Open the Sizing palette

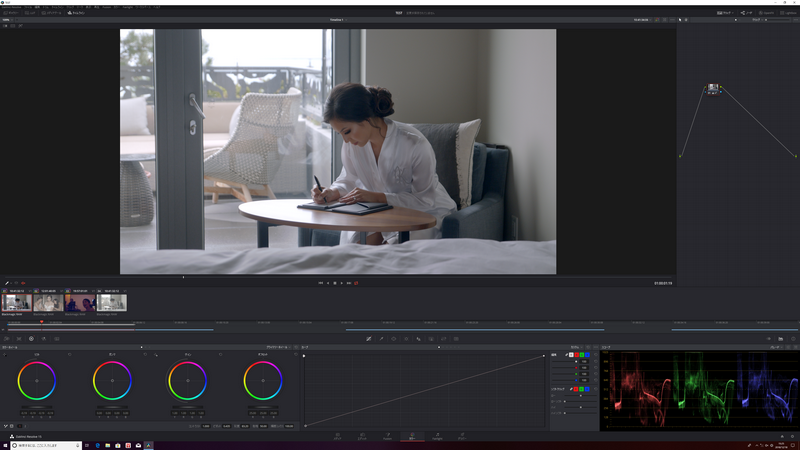(444, 339)
